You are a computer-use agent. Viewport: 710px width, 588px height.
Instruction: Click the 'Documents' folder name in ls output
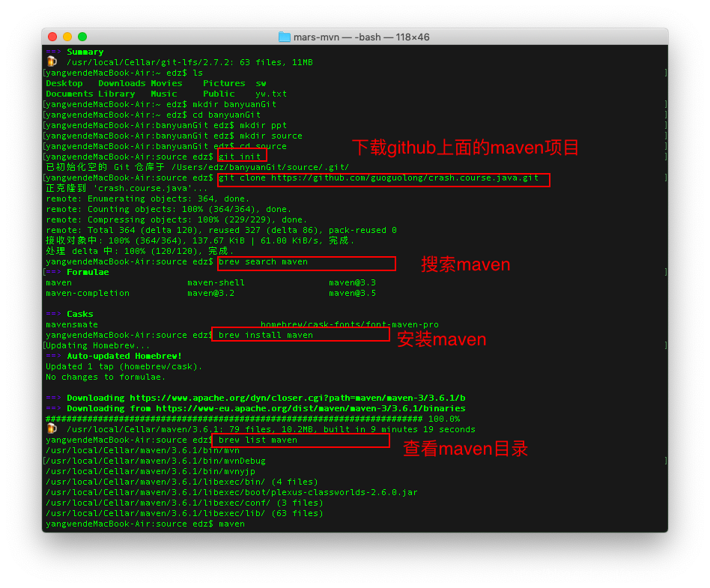point(70,94)
